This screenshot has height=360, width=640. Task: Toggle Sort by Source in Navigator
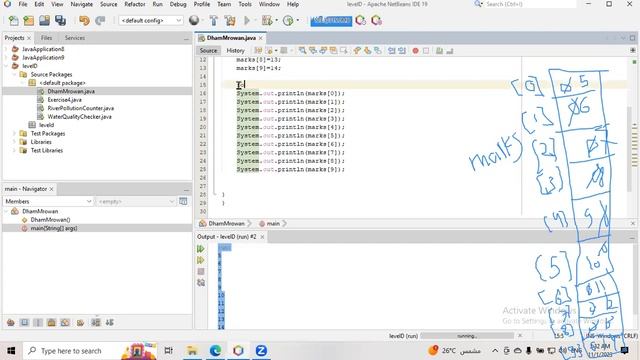tap(110, 322)
